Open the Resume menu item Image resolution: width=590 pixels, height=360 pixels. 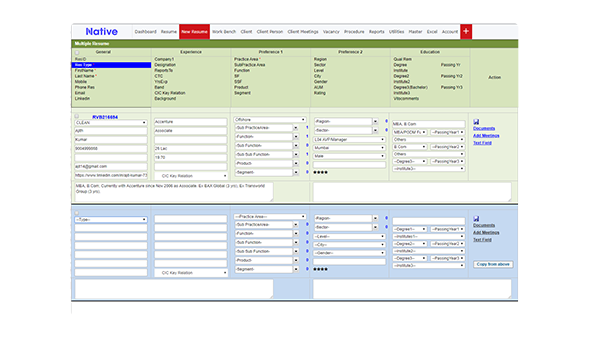click(x=169, y=32)
